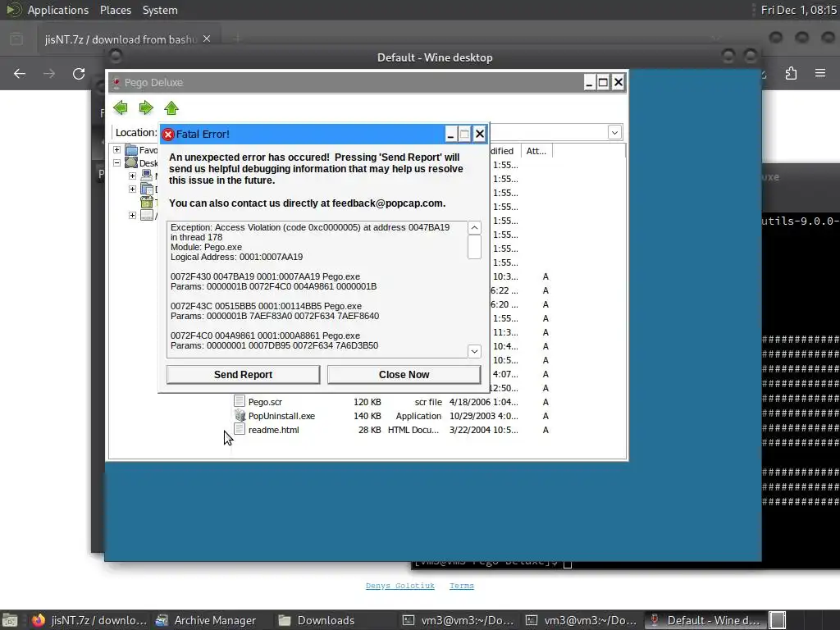This screenshot has height=630, width=840.
Task: Click scroll-up arrow in error details box
Action: [474, 228]
